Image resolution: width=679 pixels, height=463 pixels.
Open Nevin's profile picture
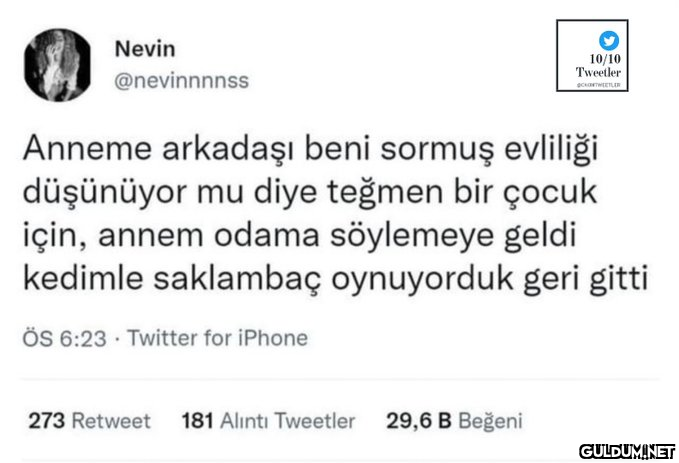click(x=56, y=64)
